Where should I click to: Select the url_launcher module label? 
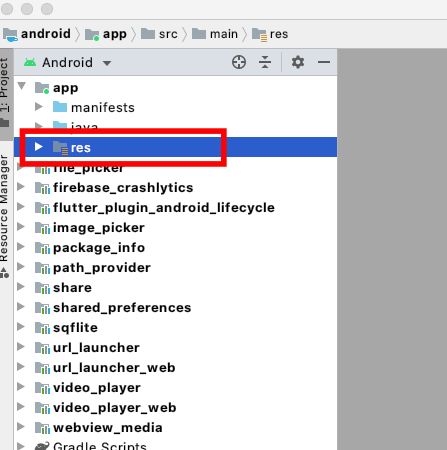point(96,348)
